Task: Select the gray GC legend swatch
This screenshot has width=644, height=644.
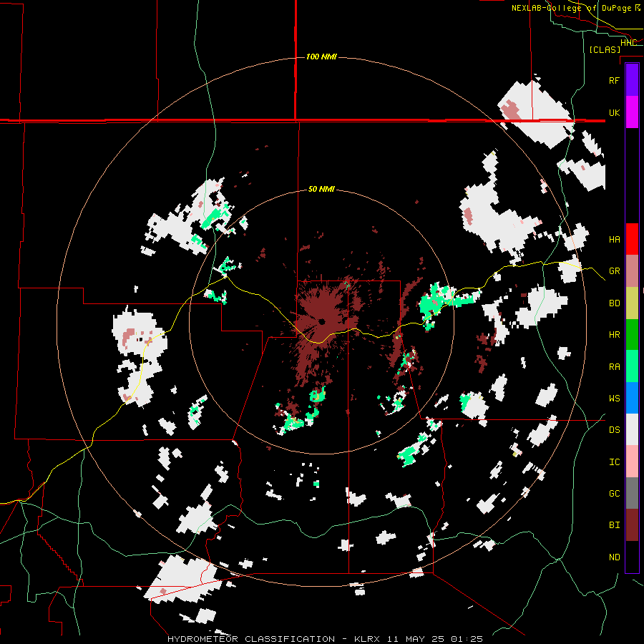Action: [632, 493]
